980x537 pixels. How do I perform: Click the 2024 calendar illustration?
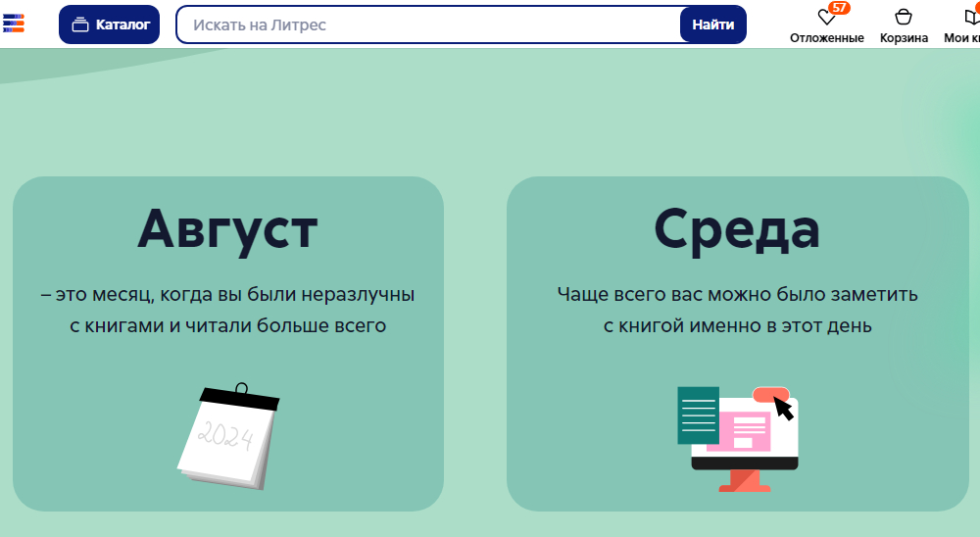click(228, 436)
